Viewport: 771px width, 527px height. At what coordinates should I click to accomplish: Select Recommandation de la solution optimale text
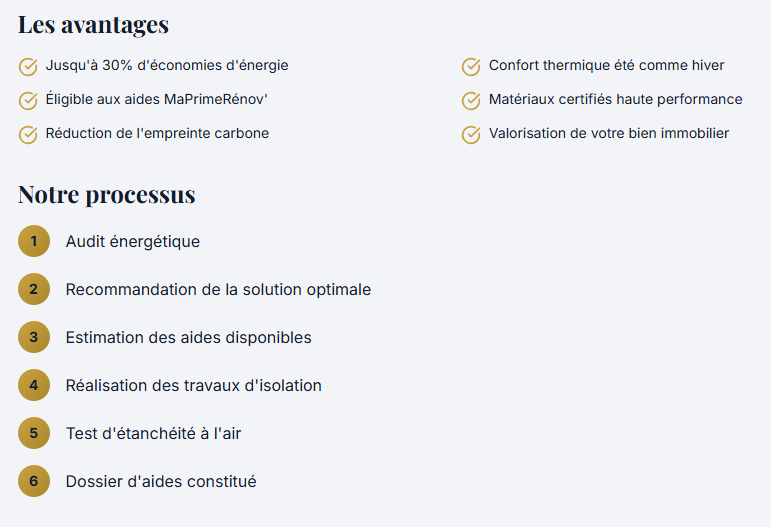218,289
